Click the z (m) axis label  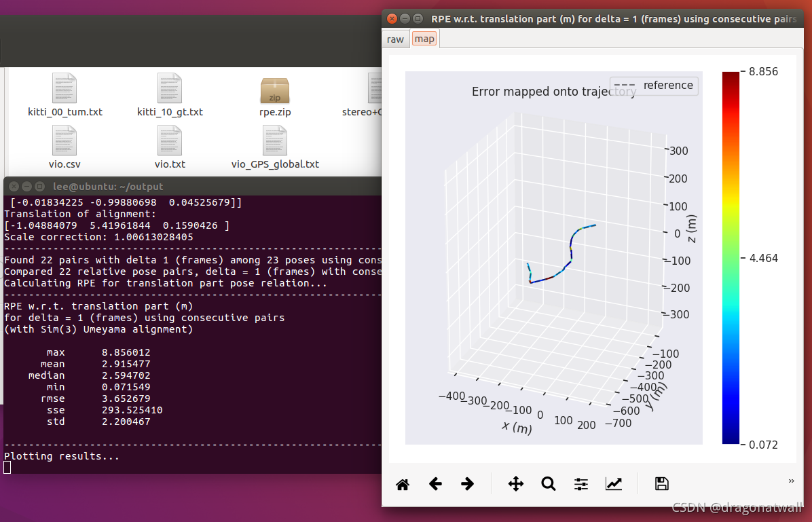(x=691, y=228)
